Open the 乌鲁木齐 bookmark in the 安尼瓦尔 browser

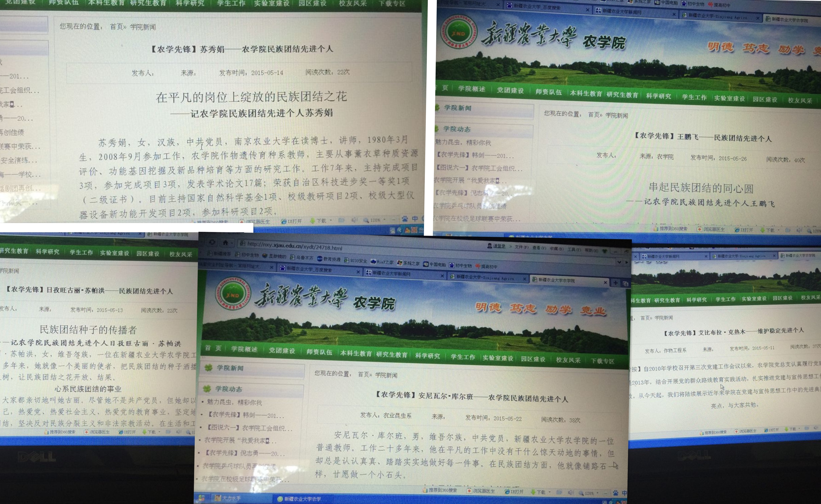coord(301,257)
